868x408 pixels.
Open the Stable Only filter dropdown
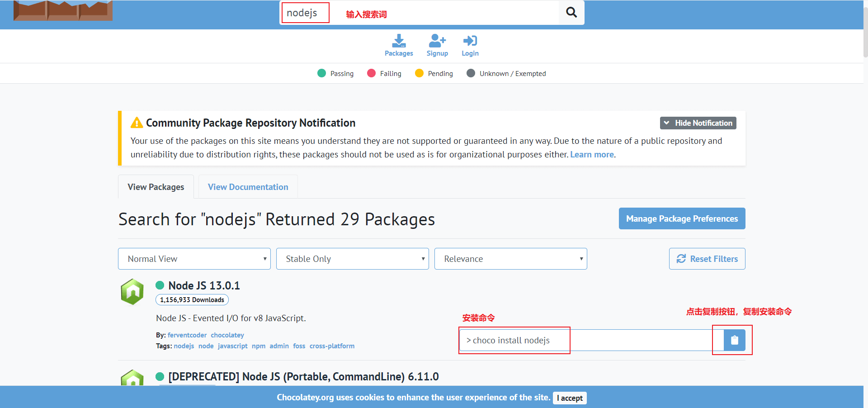click(353, 259)
